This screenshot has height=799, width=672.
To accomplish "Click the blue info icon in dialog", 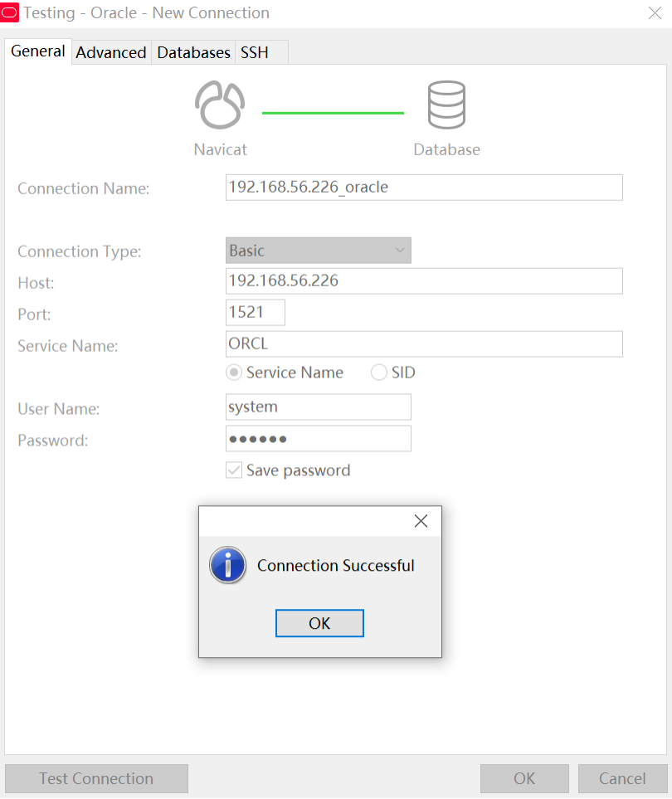I will click(228, 564).
